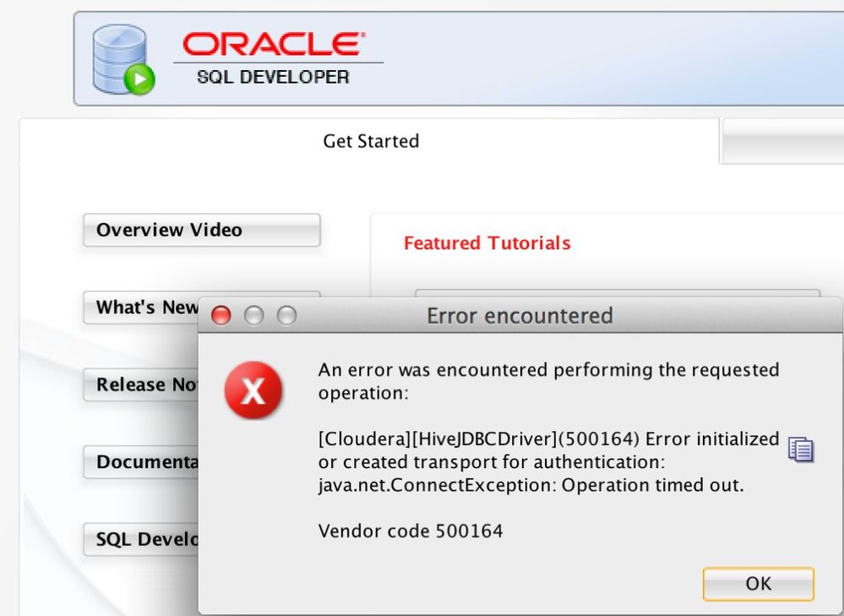The width and height of the screenshot is (844, 616).
Task: Copy the error message using the copy icon
Action: (800, 450)
